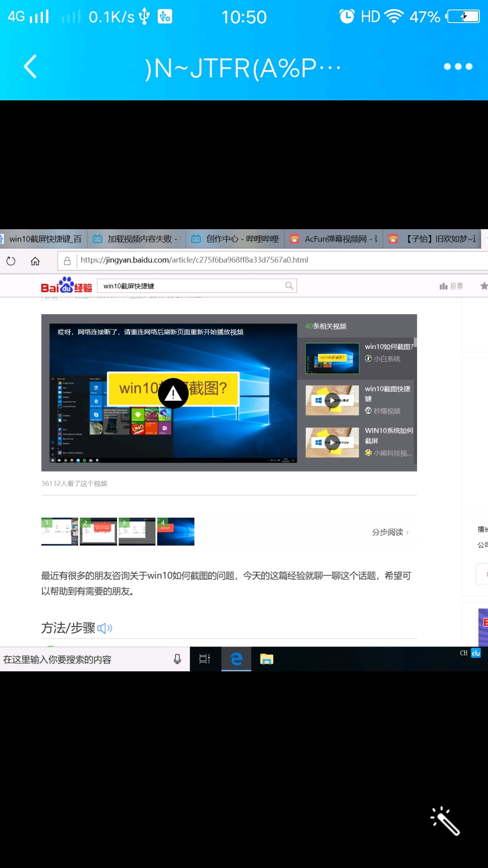Click the 分步阅读 link
Image resolution: width=488 pixels, height=868 pixels.
[x=390, y=533]
